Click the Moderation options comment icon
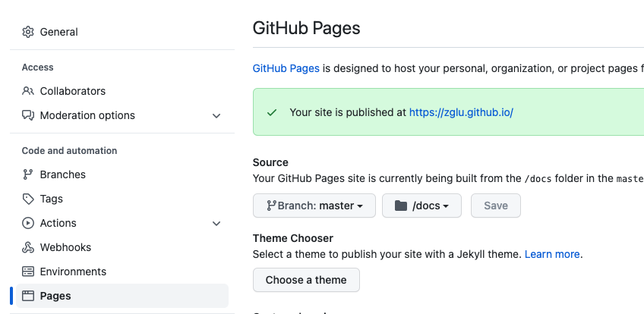Screen dimensions: 644x314 [x=28, y=115]
